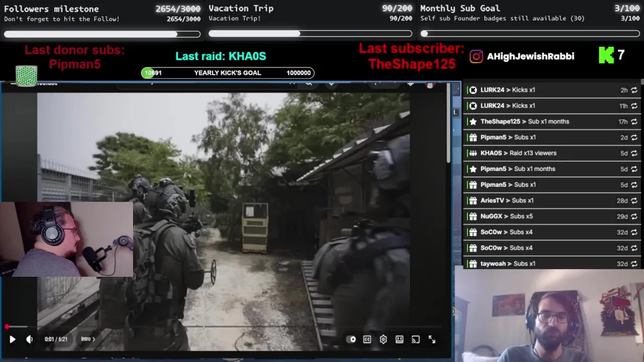This screenshot has height=362, width=644.
Task: Click the Yearly Kick's Goal bar
Action: (227, 73)
